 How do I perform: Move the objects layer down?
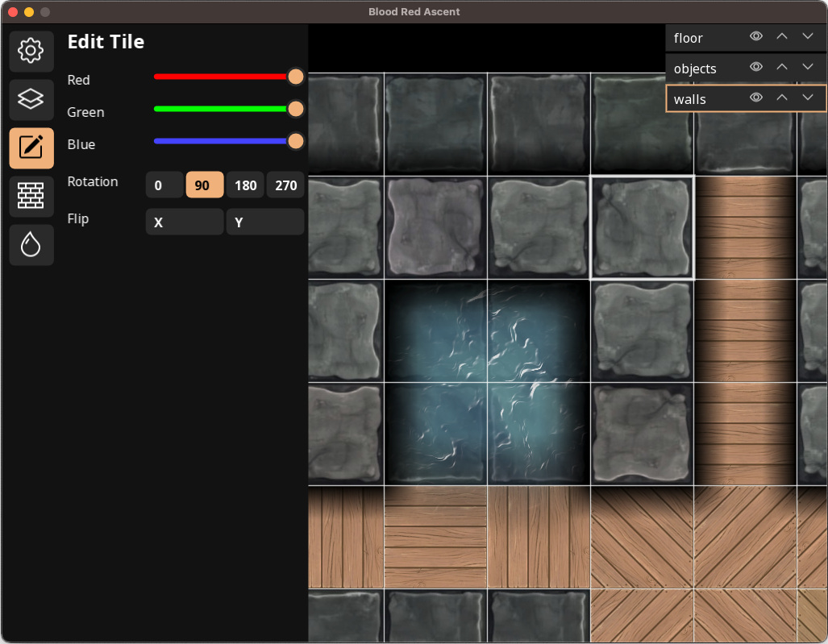[x=808, y=68]
